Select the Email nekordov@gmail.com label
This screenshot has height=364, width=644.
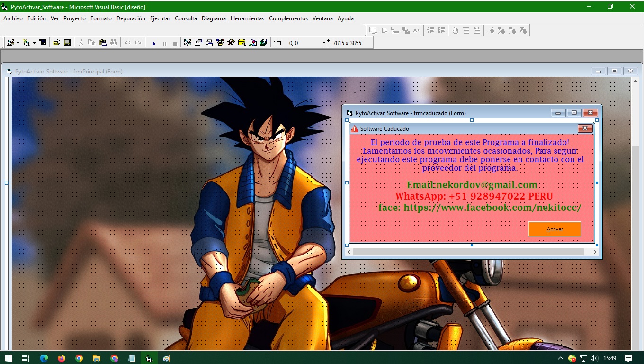coord(472,185)
